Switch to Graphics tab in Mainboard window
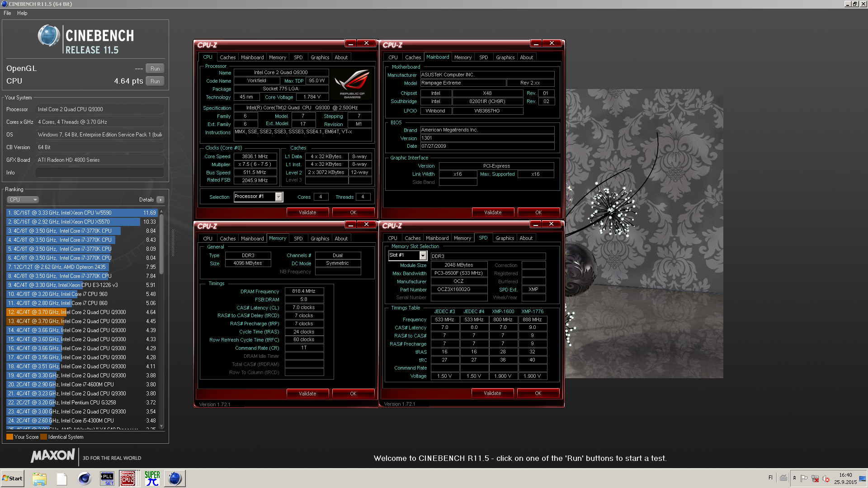The image size is (868, 488). (505, 57)
